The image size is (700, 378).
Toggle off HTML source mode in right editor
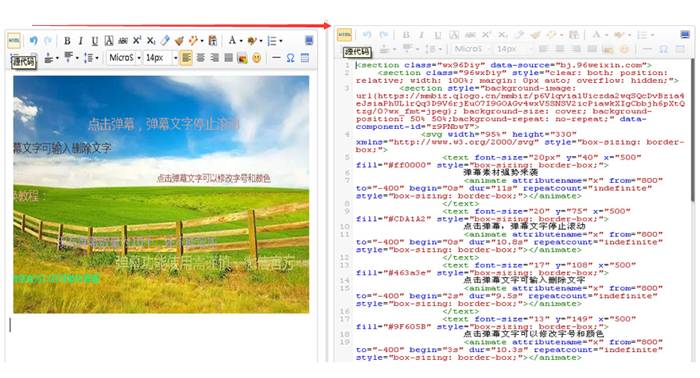point(344,35)
